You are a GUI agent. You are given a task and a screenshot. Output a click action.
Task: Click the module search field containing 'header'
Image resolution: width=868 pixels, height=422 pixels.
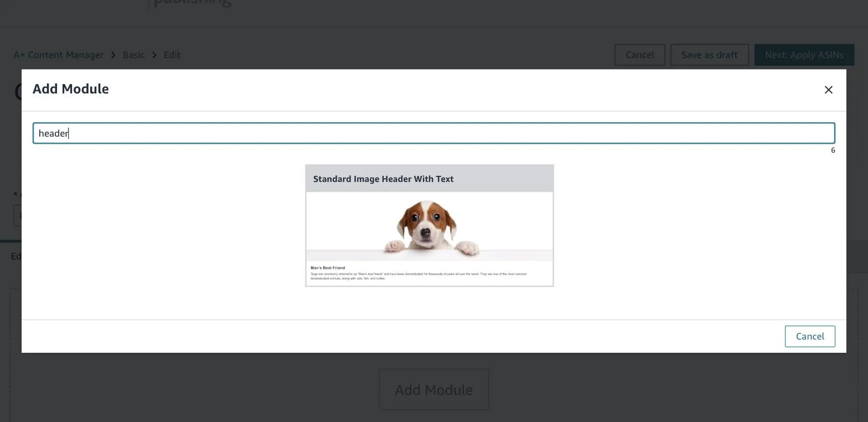434,133
